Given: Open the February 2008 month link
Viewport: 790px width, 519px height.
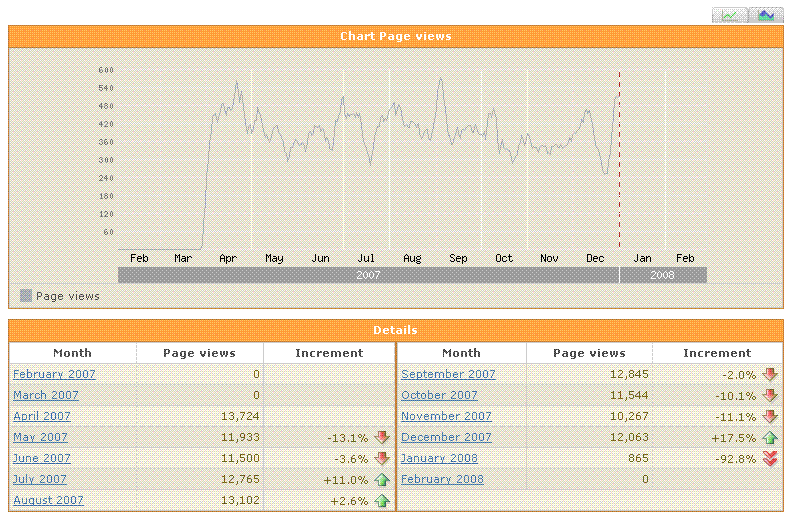Looking at the screenshot, I should (442, 480).
